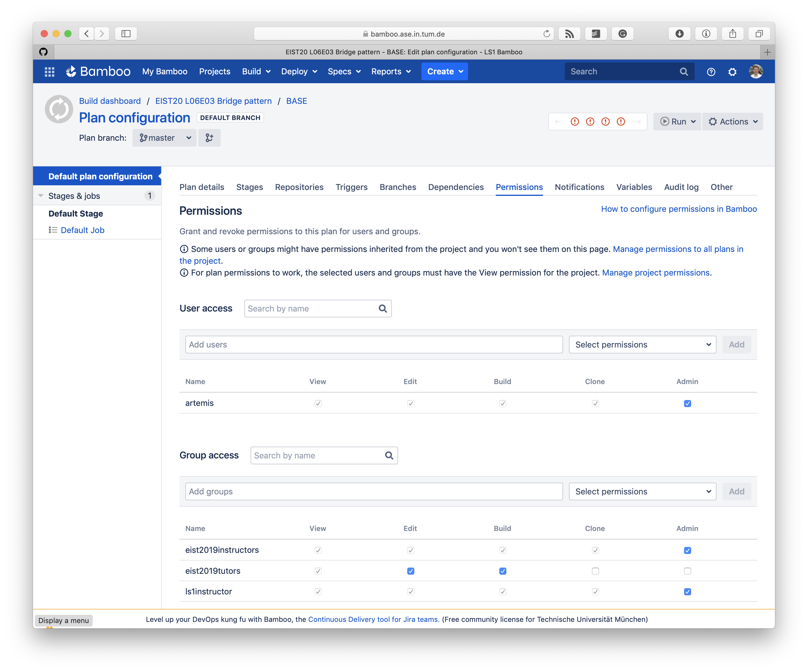Viewport: 808px width, 672px height.
Task: Uncheck Admin permission for artemis
Action: pyautogui.click(x=687, y=404)
